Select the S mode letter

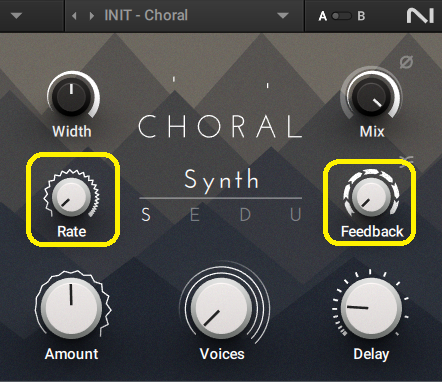pos(146,214)
